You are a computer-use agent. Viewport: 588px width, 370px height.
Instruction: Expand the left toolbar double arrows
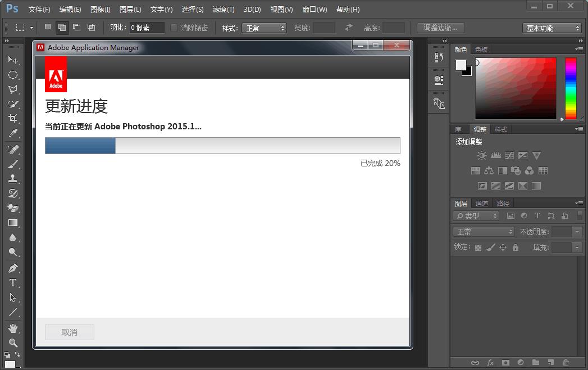[x=6, y=41]
